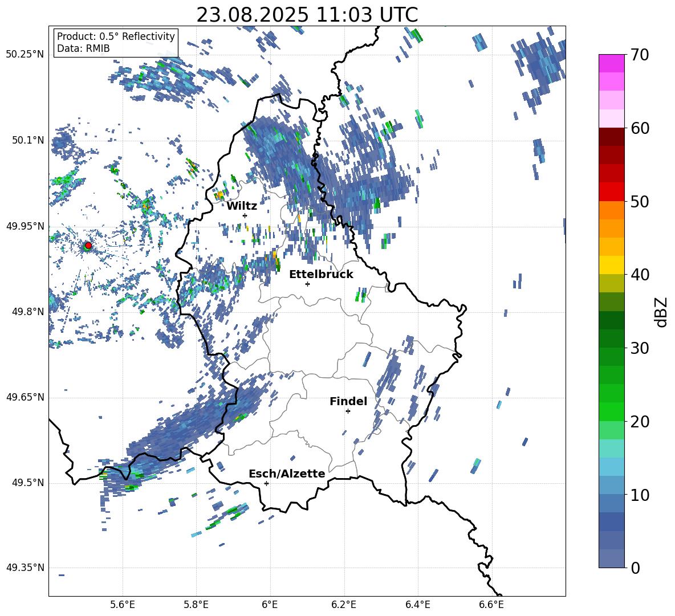Click the 40 value on the colorbar
675x616 pixels.
(x=640, y=275)
